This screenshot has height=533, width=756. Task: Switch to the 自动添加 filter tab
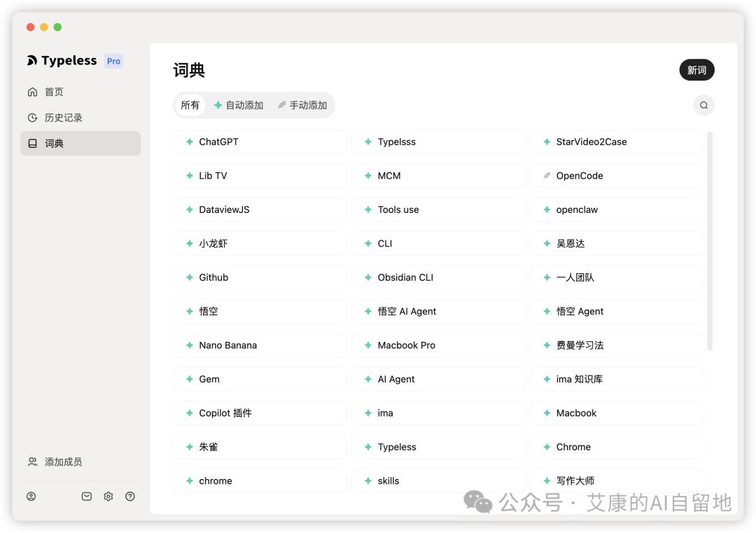[x=239, y=105]
